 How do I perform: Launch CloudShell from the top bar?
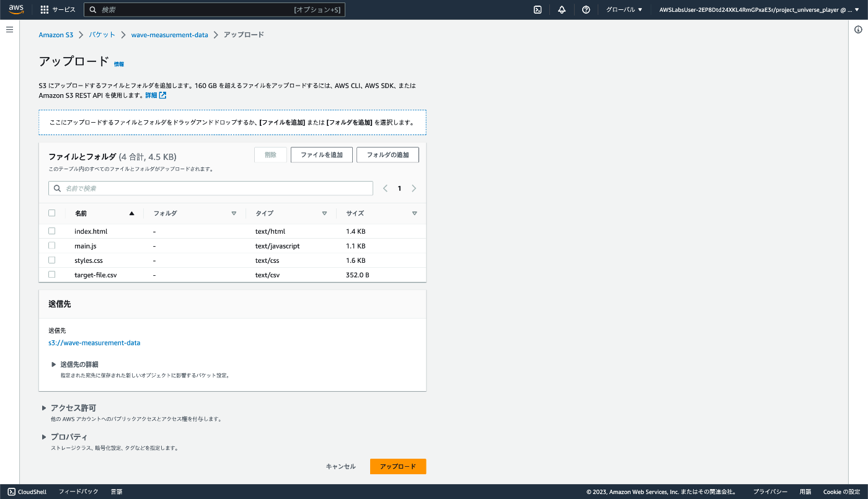[538, 10]
